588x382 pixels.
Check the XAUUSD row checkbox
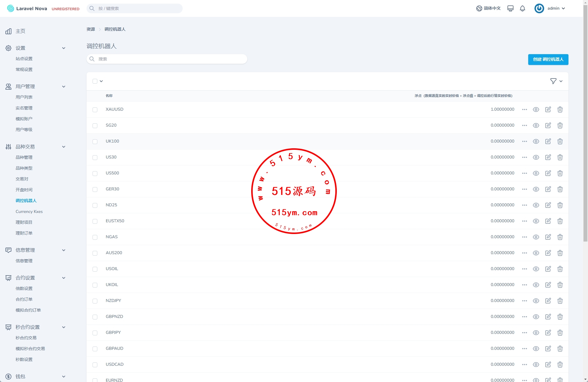point(95,110)
